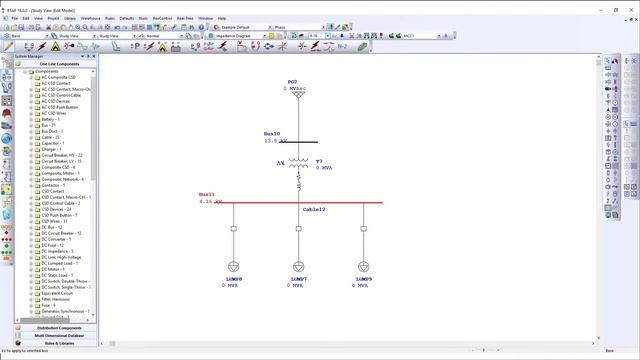Open the Defaults menu
The height and width of the screenshot is (360, 640).
point(127,18)
